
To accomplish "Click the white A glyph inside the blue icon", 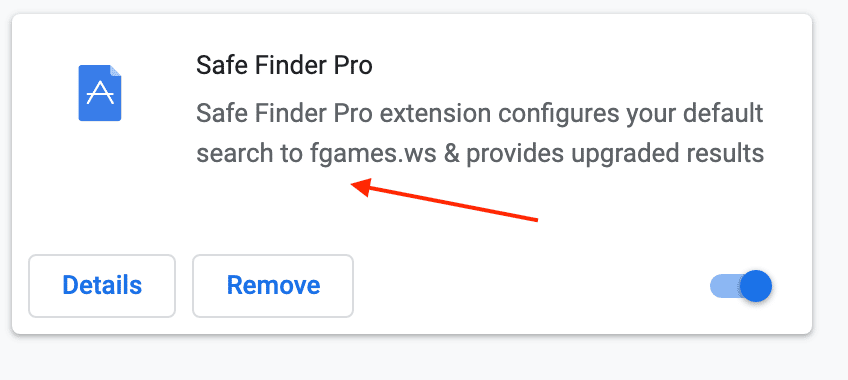I will (x=100, y=94).
